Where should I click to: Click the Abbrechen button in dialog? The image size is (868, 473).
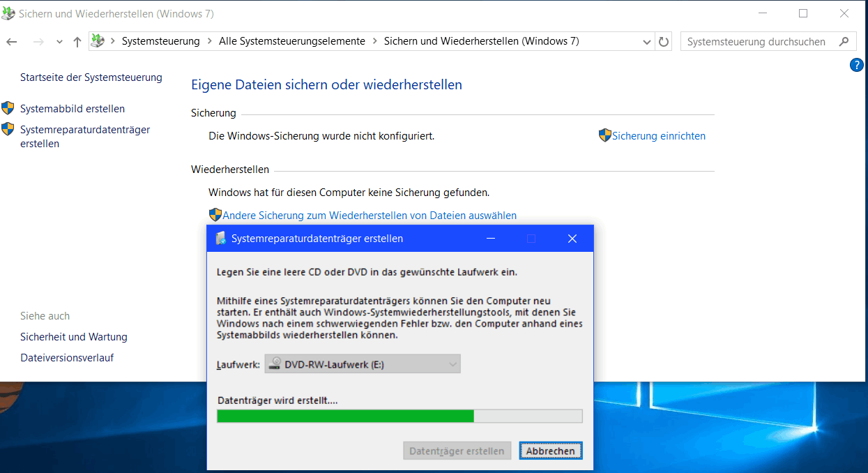point(551,451)
